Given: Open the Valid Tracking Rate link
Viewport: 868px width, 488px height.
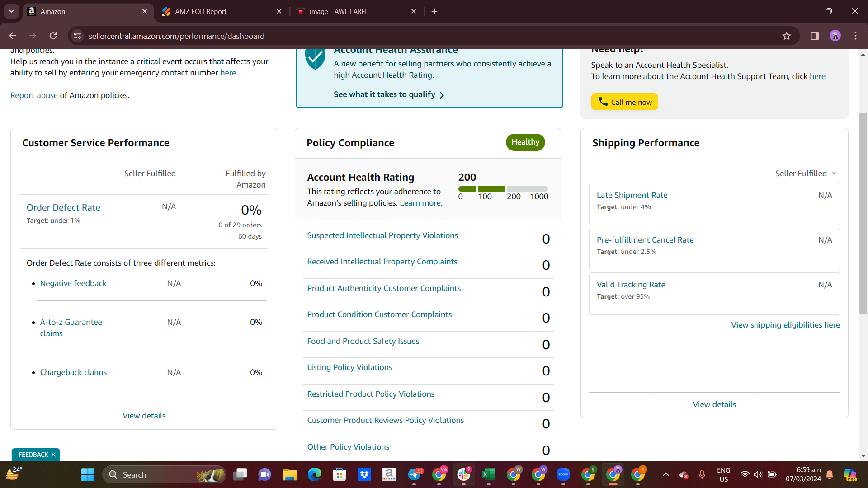Looking at the screenshot, I should click(x=631, y=285).
